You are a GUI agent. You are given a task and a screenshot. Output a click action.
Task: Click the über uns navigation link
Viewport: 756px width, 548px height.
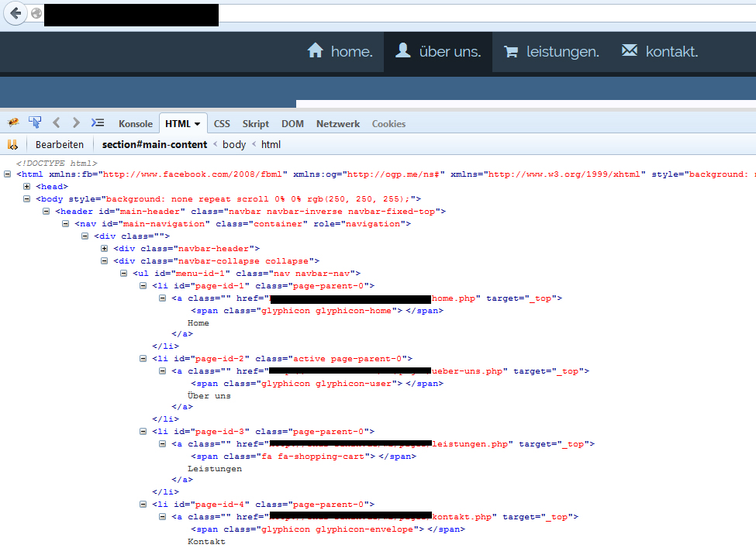click(x=437, y=50)
